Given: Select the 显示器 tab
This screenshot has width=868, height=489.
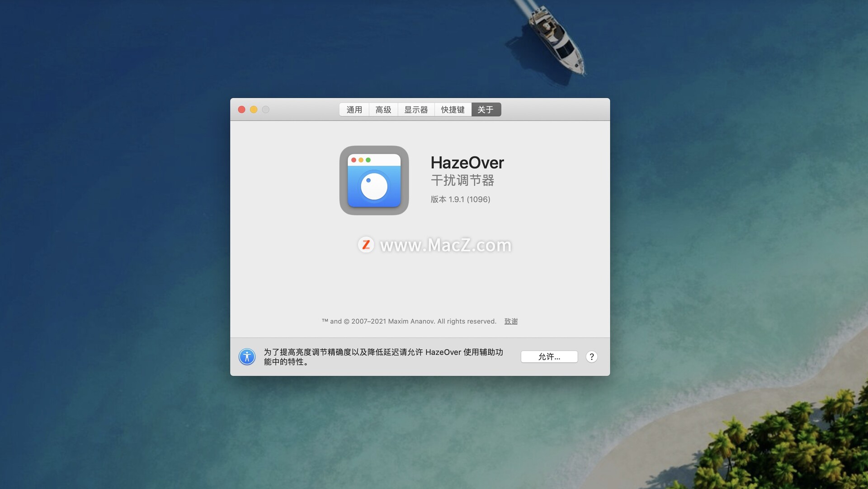Looking at the screenshot, I should [415, 109].
